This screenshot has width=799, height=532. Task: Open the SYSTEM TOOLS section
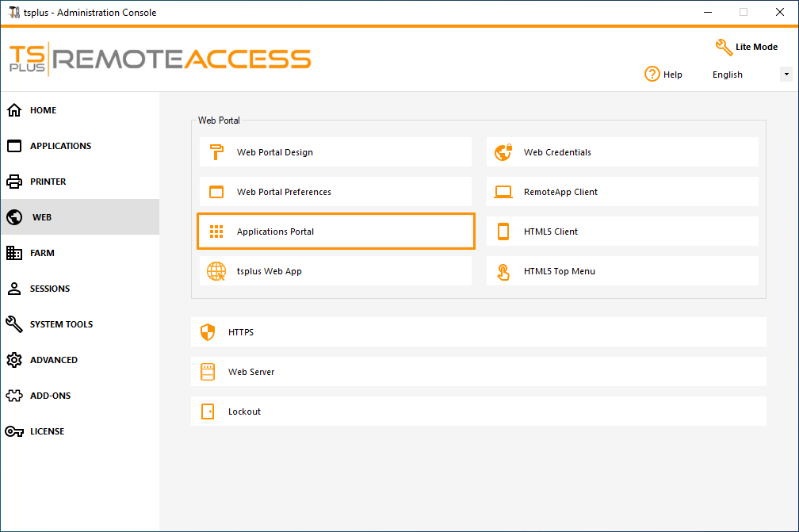click(x=62, y=323)
